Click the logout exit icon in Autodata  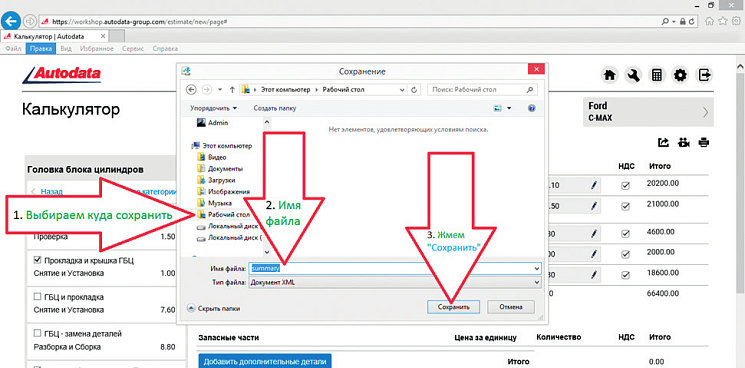[705, 75]
